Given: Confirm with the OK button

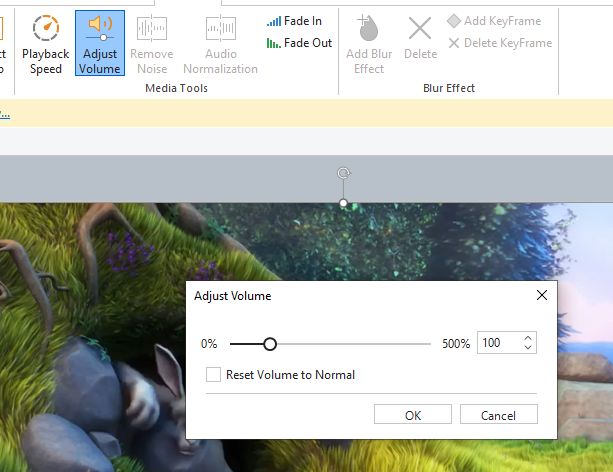Looking at the screenshot, I should tap(413, 415).
